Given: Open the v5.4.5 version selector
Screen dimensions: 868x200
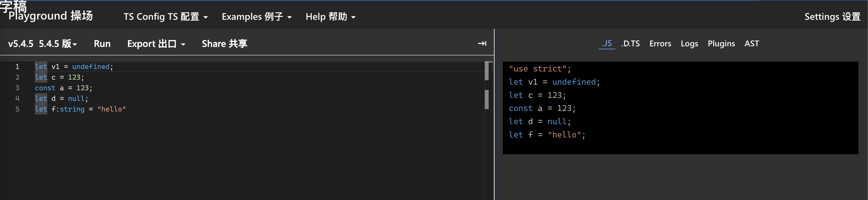Looking at the screenshot, I should [43, 44].
